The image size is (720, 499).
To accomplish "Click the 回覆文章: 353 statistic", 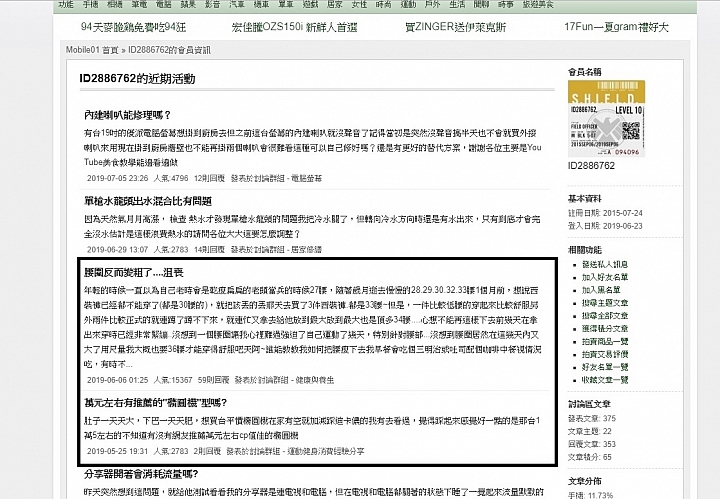I will (x=592, y=444).
